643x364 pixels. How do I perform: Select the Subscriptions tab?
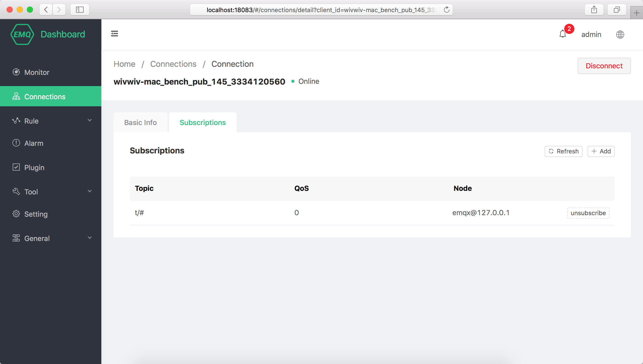point(202,123)
